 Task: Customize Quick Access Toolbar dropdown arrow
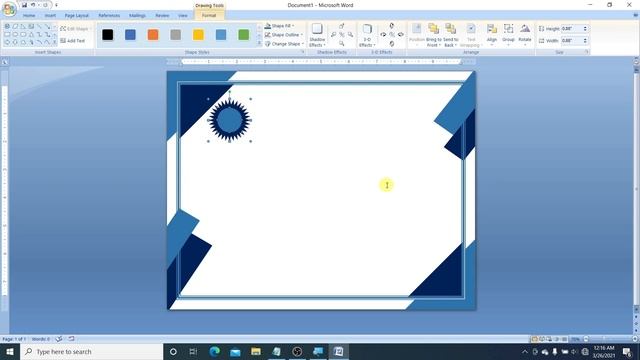pos(56,5)
